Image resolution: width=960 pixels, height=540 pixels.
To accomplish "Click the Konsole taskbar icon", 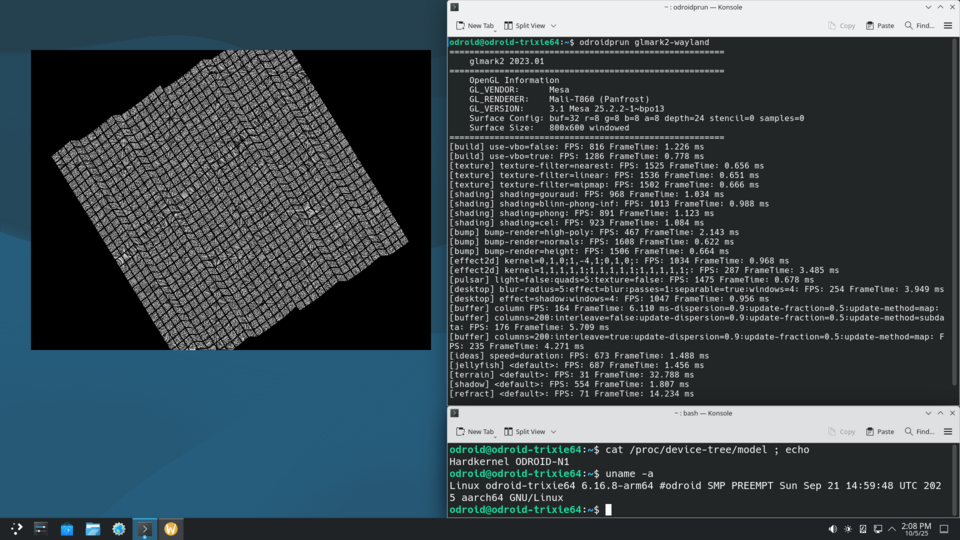I will 145,528.
